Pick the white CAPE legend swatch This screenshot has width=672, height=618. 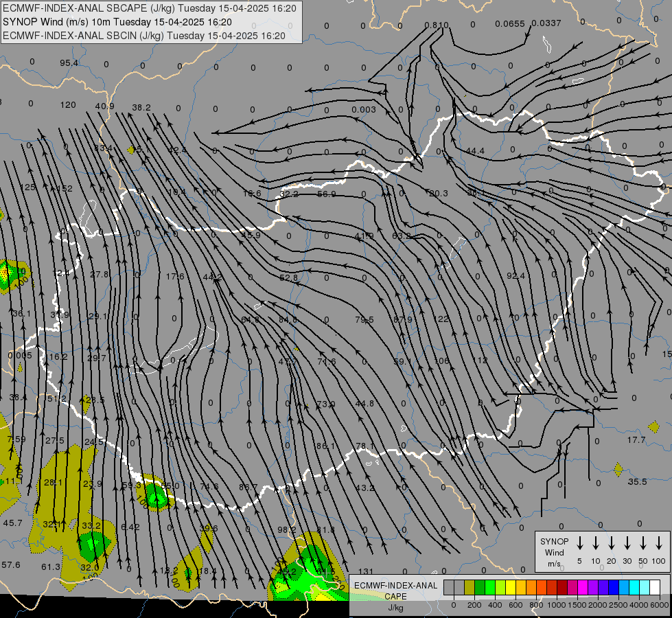point(654,588)
